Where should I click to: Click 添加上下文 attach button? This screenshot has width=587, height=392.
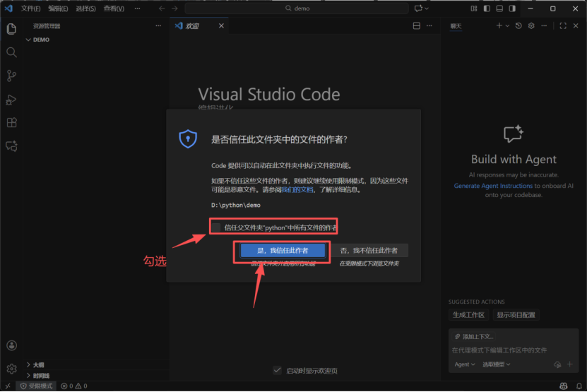[474, 337]
